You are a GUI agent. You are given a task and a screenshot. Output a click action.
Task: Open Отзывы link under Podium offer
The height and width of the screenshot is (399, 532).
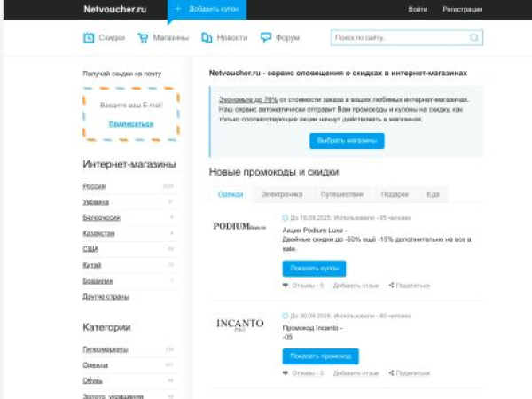[x=308, y=286]
